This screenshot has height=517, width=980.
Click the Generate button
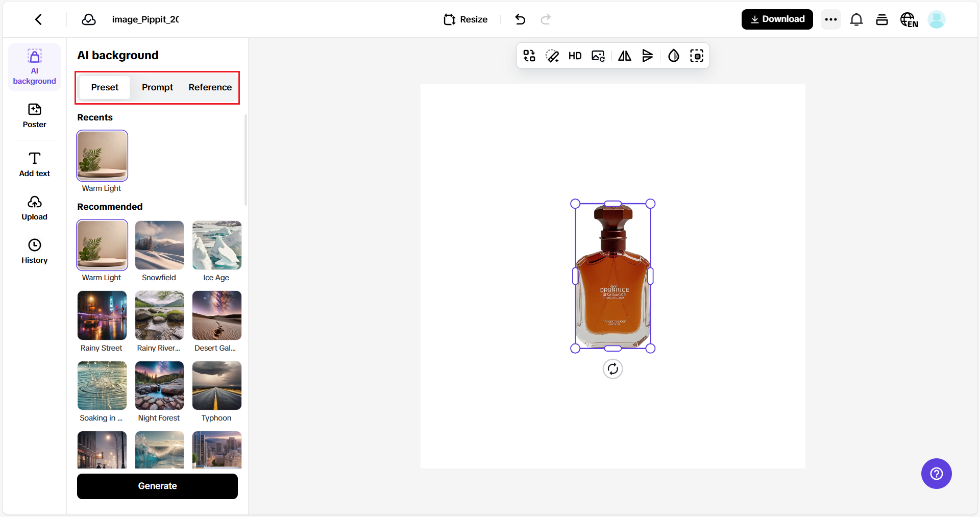(157, 486)
